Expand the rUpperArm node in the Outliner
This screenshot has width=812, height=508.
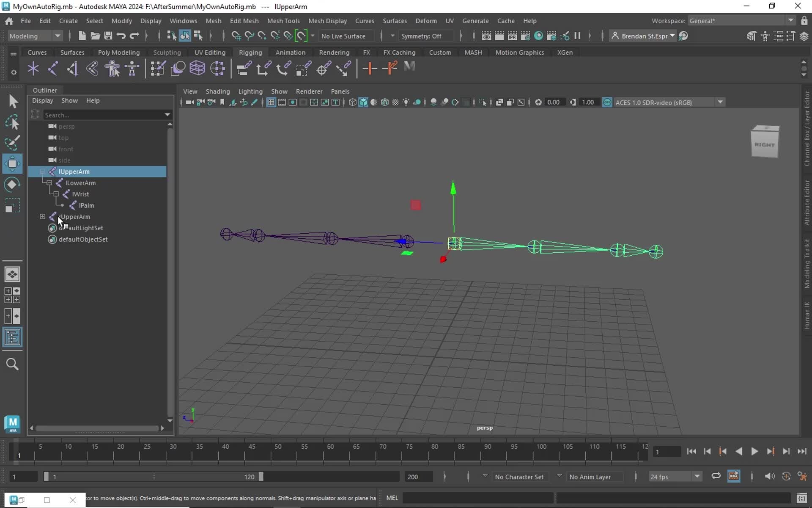42,216
